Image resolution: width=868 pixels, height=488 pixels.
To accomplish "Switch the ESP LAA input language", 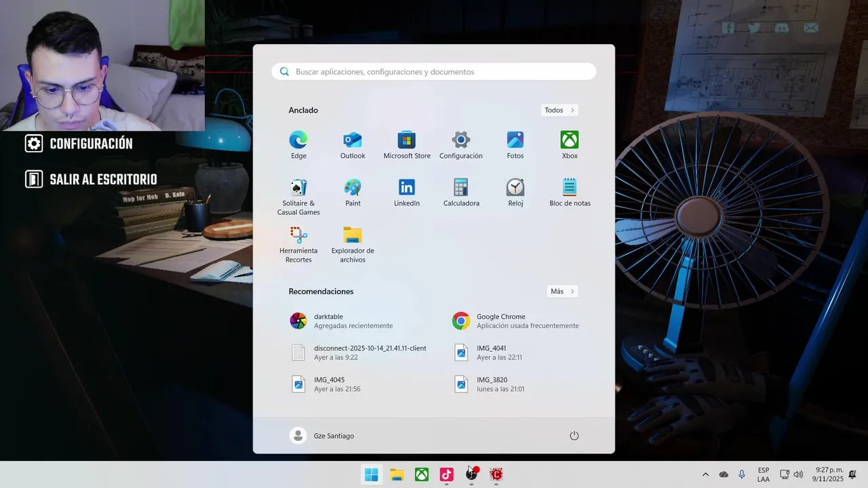I will click(764, 474).
